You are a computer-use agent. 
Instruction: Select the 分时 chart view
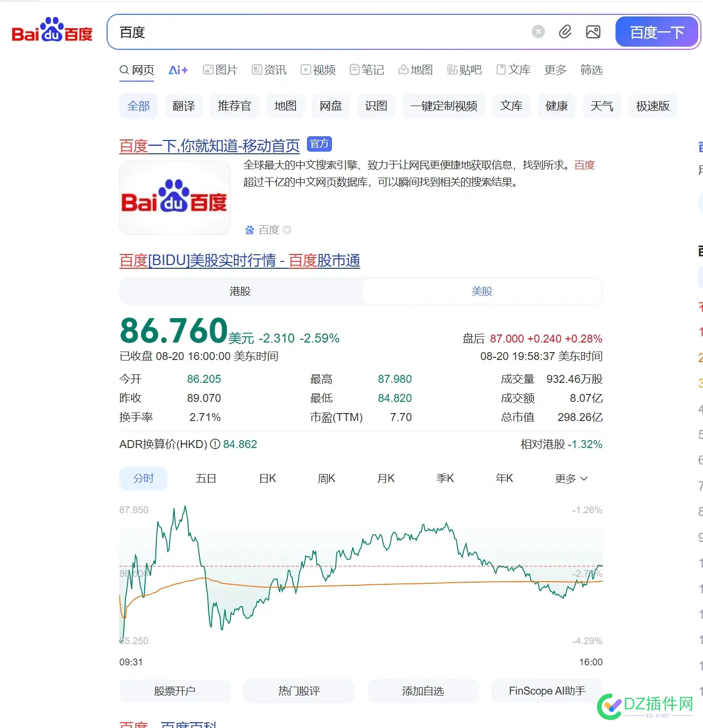coord(143,478)
